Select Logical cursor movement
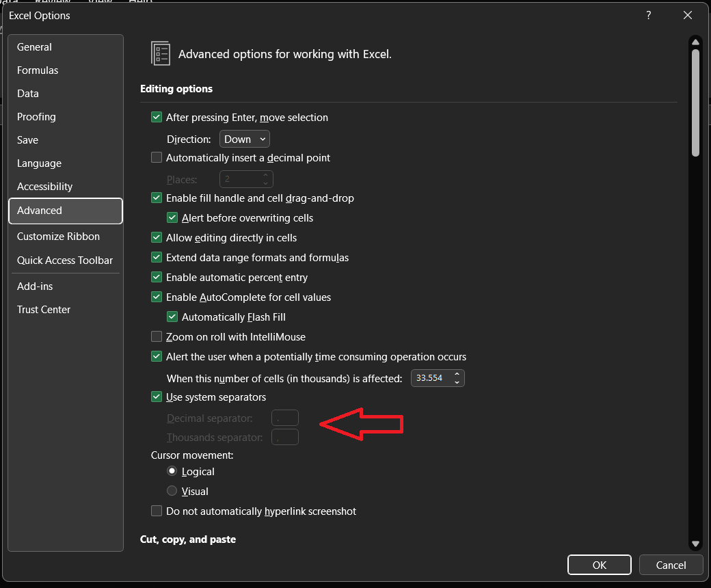711x588 pixels. 172,472
